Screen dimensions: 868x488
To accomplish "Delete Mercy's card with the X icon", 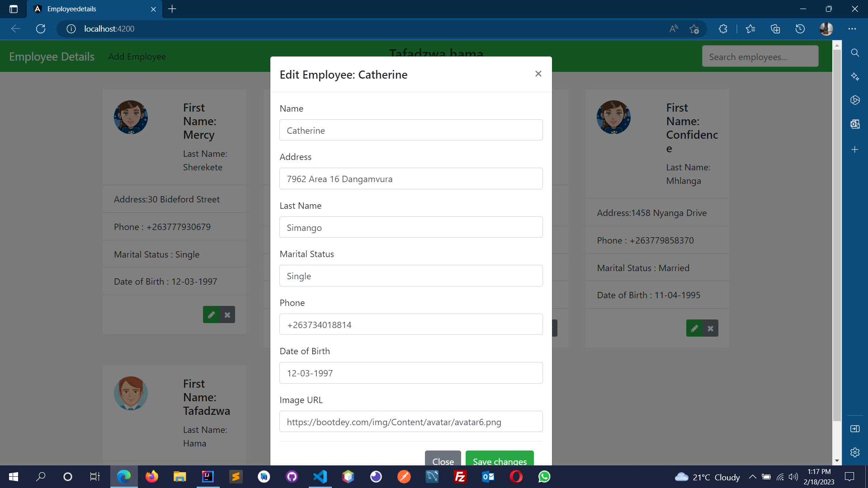I will pyautogui.click(x=227, y=314).
